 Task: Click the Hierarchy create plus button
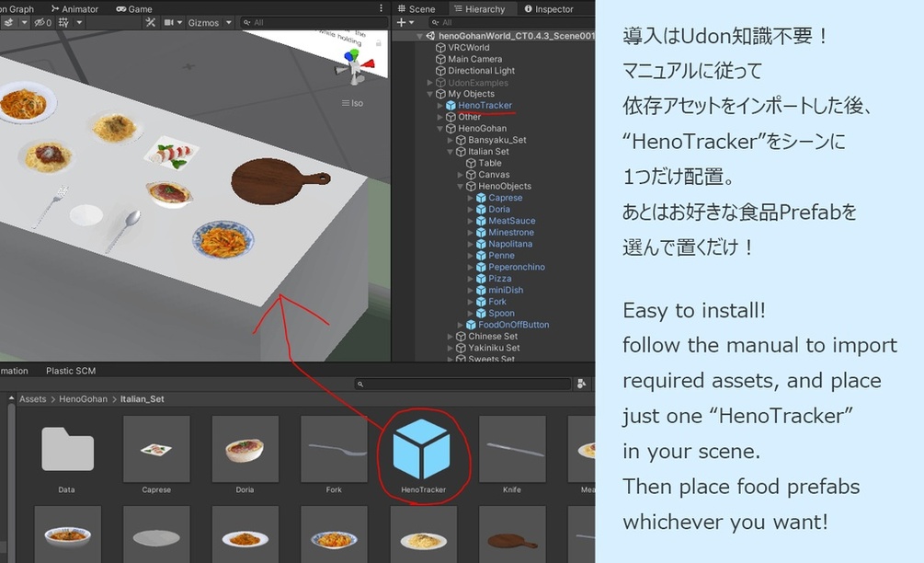(x=401, y=22)
